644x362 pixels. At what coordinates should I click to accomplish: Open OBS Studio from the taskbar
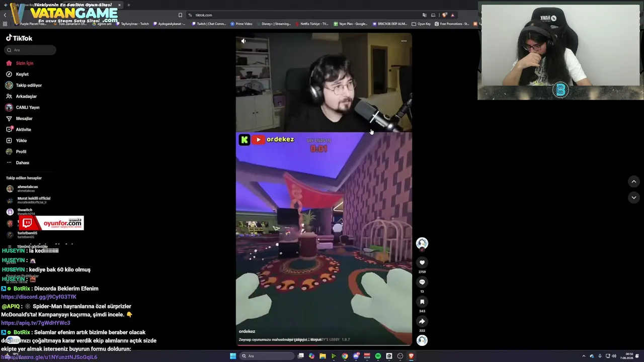click(400, 356)
